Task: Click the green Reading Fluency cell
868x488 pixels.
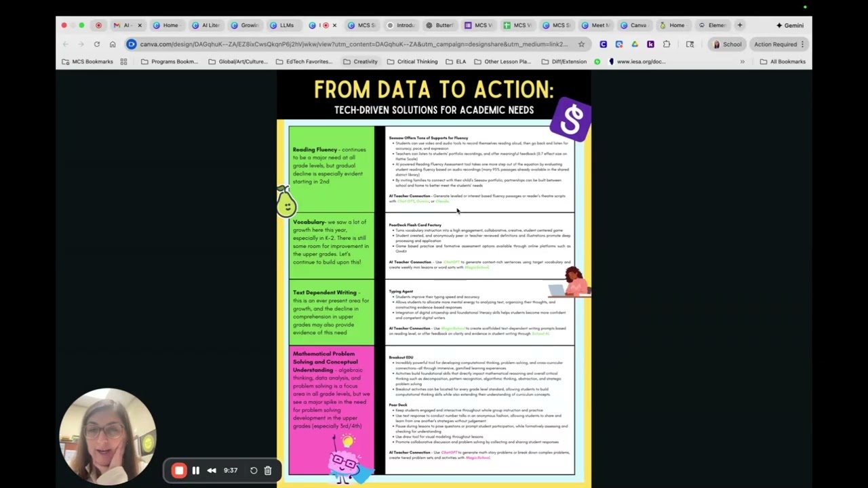Action: click(x=331, y=169)
